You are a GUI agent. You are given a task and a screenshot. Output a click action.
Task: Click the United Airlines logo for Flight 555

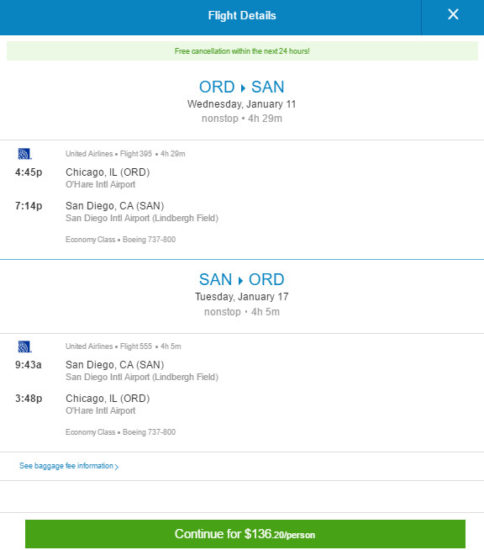(x=25, y=347)
